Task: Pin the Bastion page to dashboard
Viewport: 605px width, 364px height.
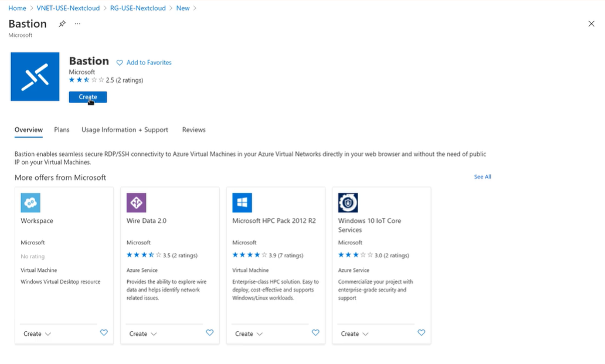Action: (x=62, y=24)
